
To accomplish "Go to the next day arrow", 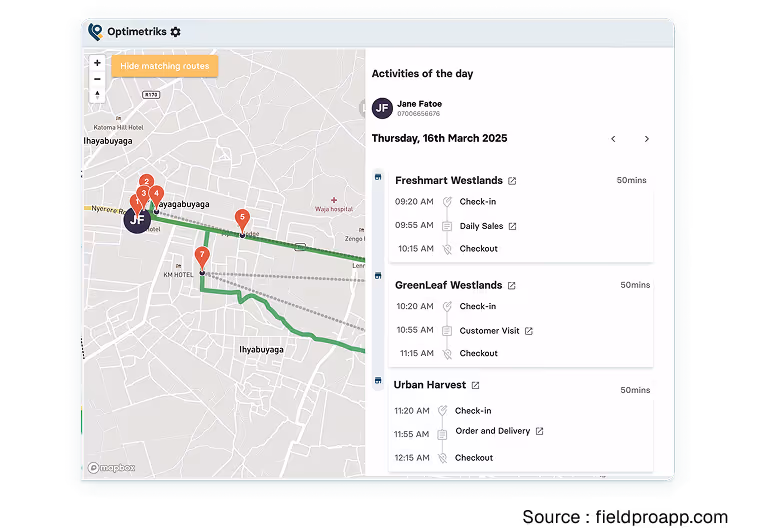I will point(646,139).
